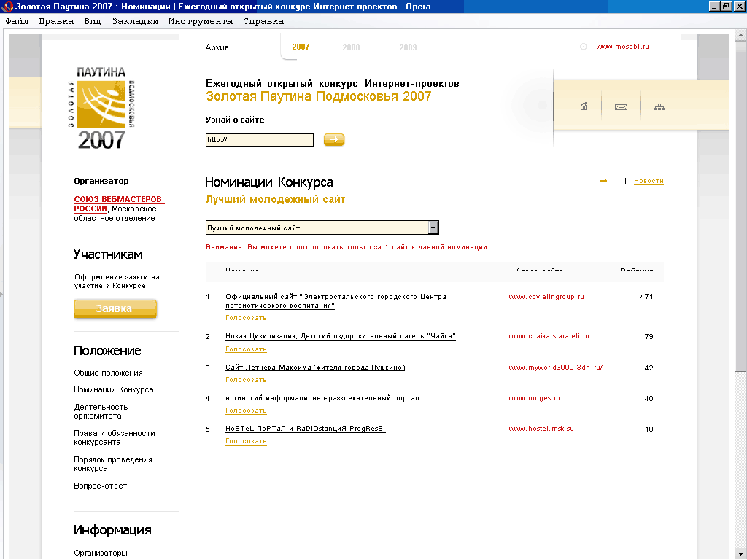Visit the www.chaika.starateli.ru link
The image size is (747, 560).
(x=548, y=336)
